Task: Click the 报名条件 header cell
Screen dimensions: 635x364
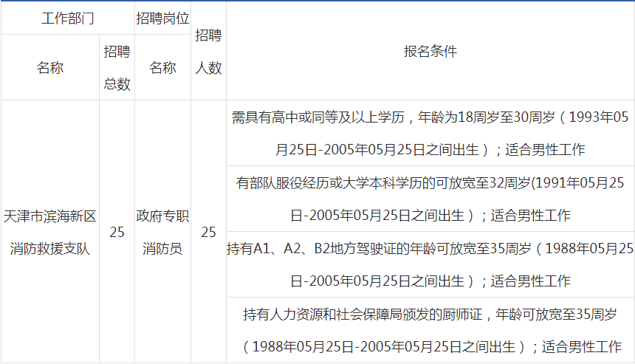Action: [430, 51]
